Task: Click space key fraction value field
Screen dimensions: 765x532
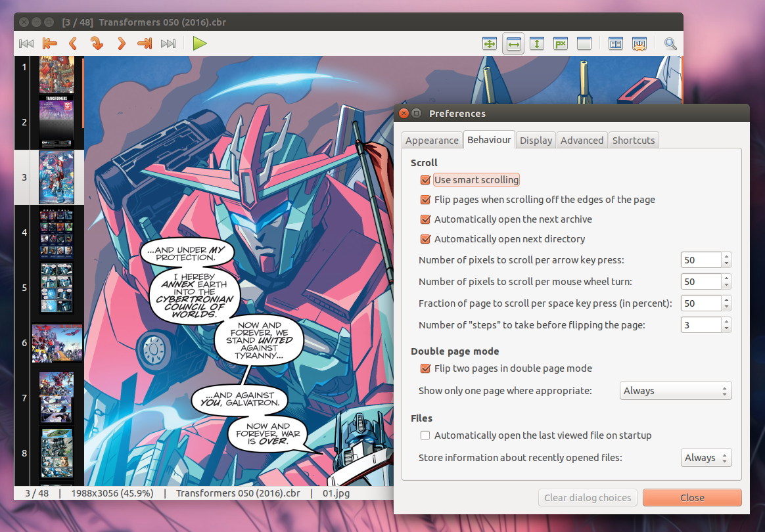Action: click(701, 303)
